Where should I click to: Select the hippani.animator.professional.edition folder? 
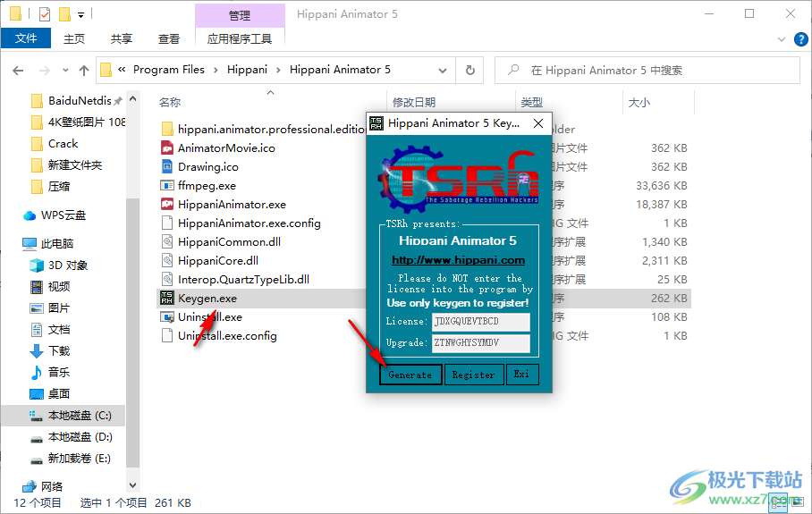click(x=271, y=130)
